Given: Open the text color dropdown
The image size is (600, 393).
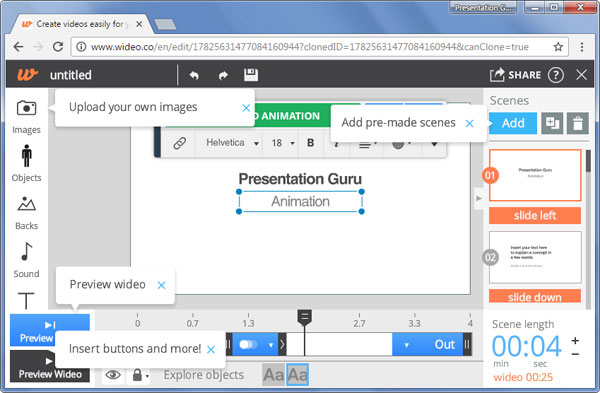Looking at the screenshot, I should [x=402, y=144].
